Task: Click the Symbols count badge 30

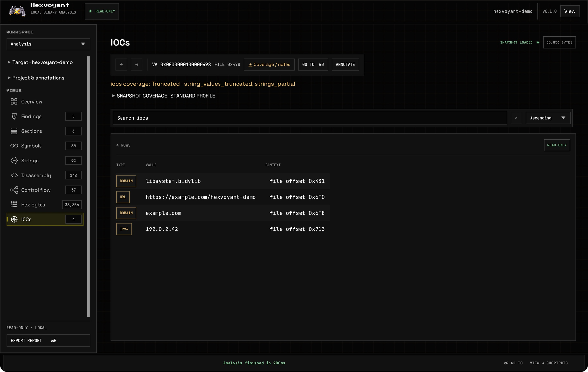Action: [73, 146]
